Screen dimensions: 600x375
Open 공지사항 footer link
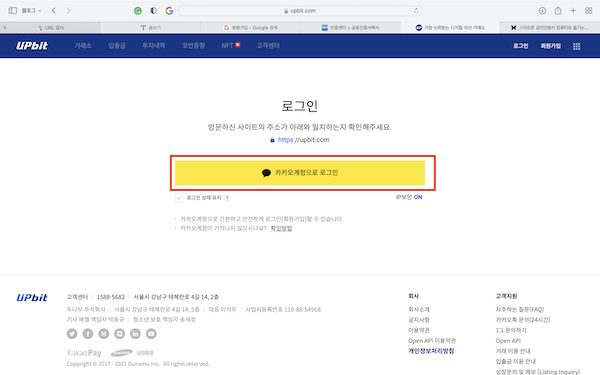pyautogui.click(x=419, y=320)
